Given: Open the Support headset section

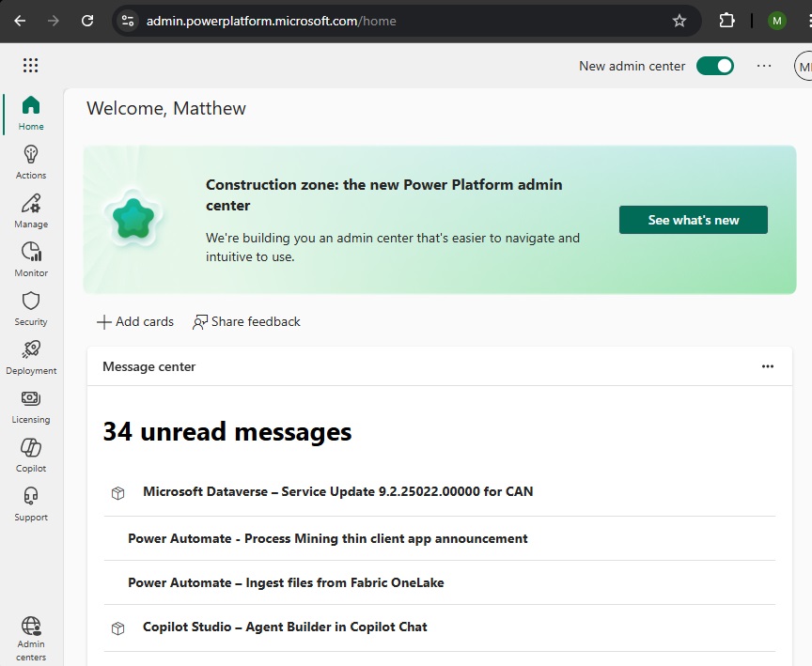Looking at the screenshot, I should click(x=31, y=504).
